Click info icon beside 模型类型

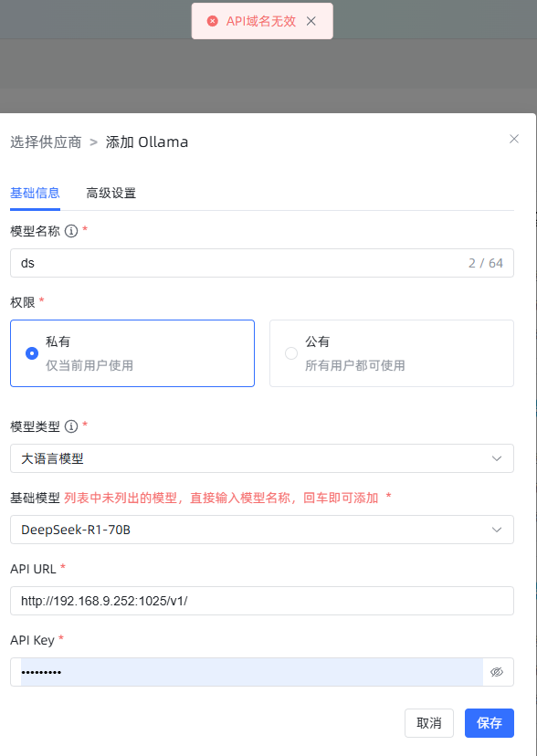pos(71,426)
